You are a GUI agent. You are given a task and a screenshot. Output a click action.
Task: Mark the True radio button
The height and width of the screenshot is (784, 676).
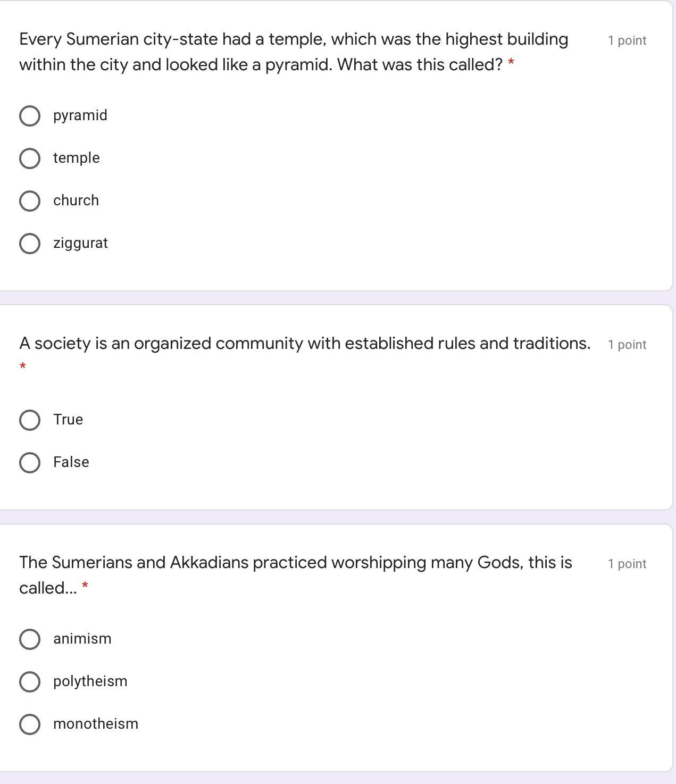pyautogui.click(x=30, y=420)
